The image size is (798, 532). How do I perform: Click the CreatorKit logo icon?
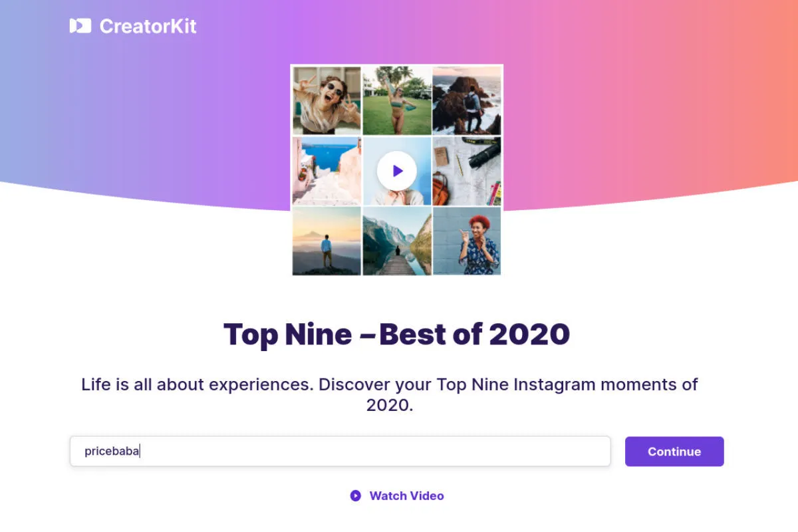click(x=80, y=26)
